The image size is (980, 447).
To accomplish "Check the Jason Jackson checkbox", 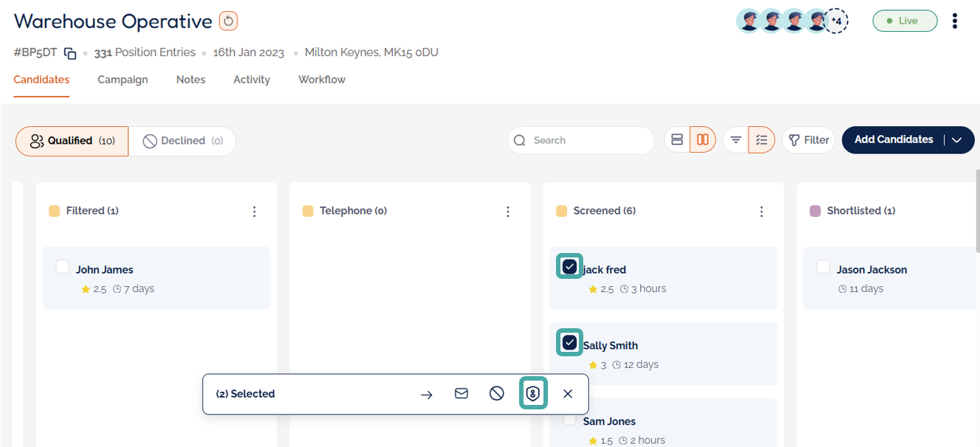I will pyautogui.click(x=823, y=267).
